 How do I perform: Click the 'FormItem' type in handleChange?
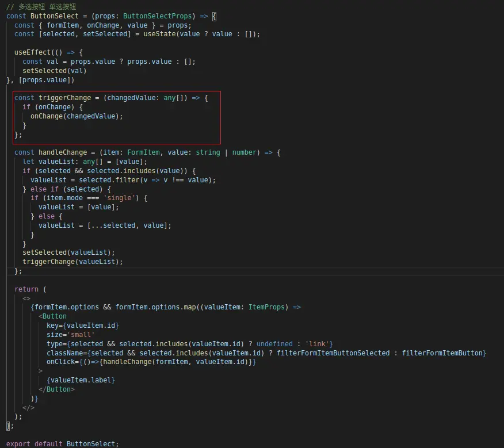(143, 152)
